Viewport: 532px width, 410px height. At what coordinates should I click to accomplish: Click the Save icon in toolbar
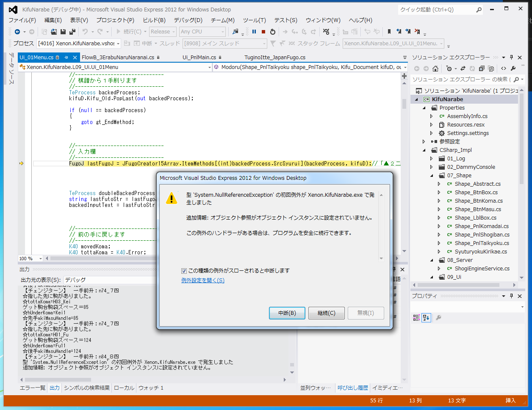[63, 32]
